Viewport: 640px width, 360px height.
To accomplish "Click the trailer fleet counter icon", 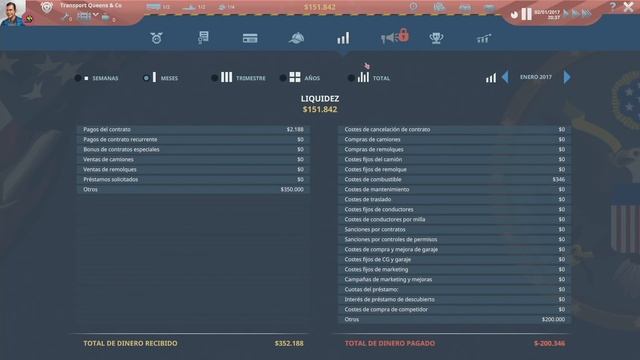I will (x=105, y=18).
